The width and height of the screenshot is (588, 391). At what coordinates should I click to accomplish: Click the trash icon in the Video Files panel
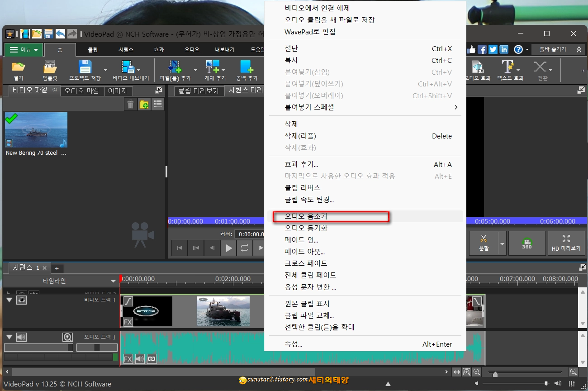tap(130, 104)
